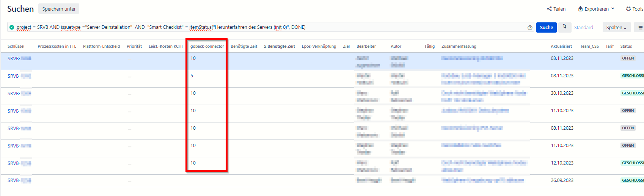Sort by the Schlüssel column header
Image resolution: width=644 pixels, height=196 pixels.
tap(16, 46)
